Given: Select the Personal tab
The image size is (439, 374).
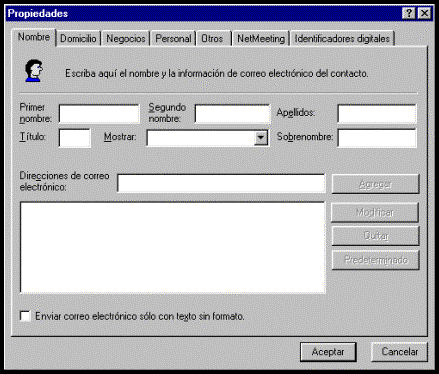Looking at the screenshot, I should [x=173, y=39].
